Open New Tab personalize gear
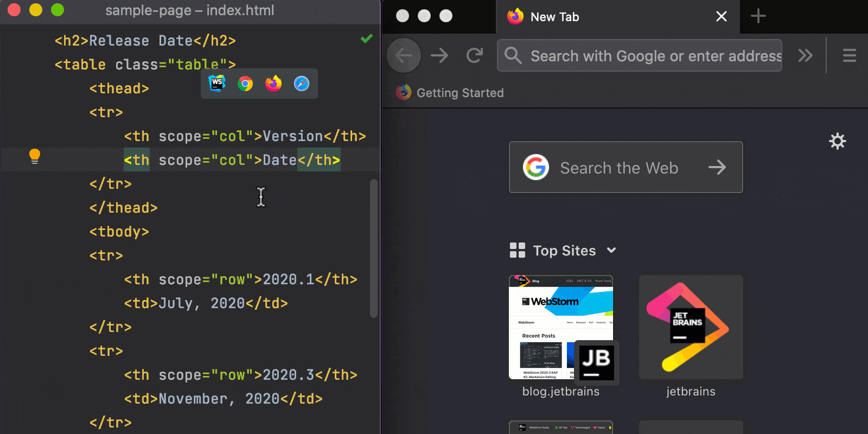 pos(838,141)
